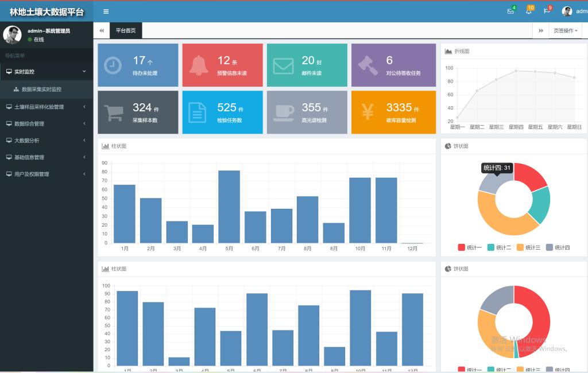
Task: Collapse the 实时监控 menu section
Action: tap(46, 72)
